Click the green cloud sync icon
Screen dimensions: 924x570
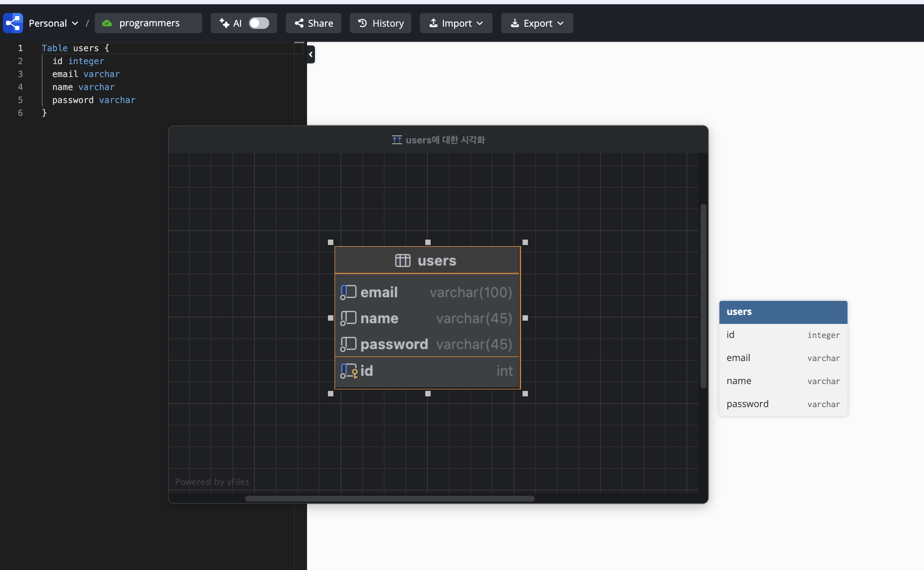click(107, 23)
